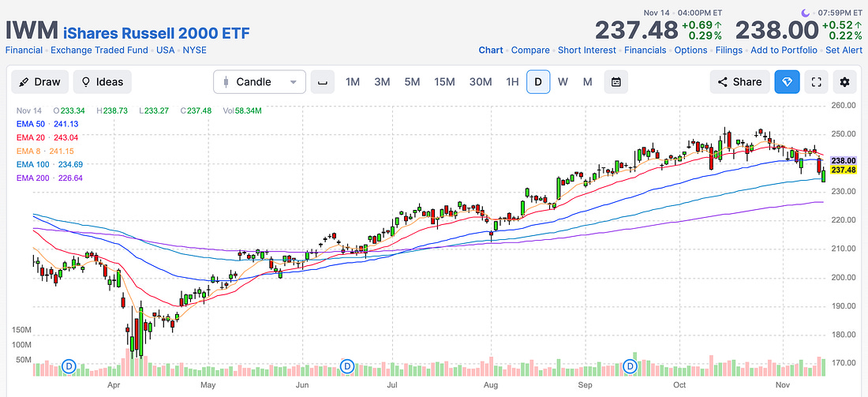Open the Filings link
The height and width of the screenshot is (397, 868).
pos(729,50)
